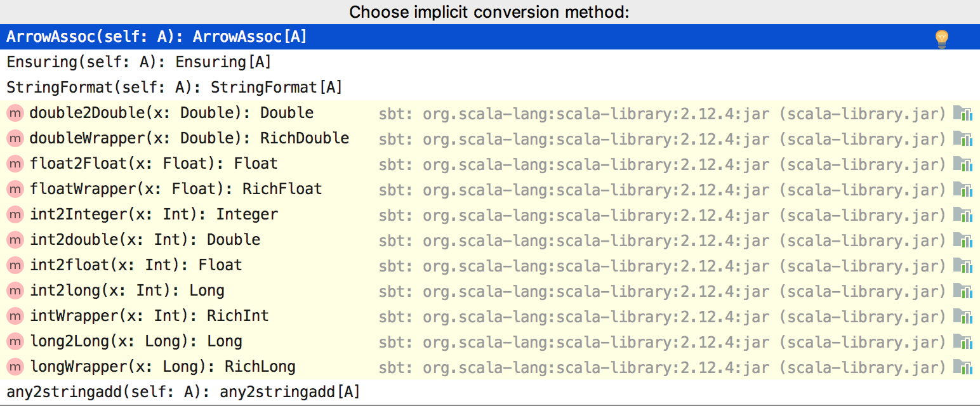This screenshot has height=406, width=980.
Task: Click the method icon beside longWrapper
Action: click(x=14, y=367)
